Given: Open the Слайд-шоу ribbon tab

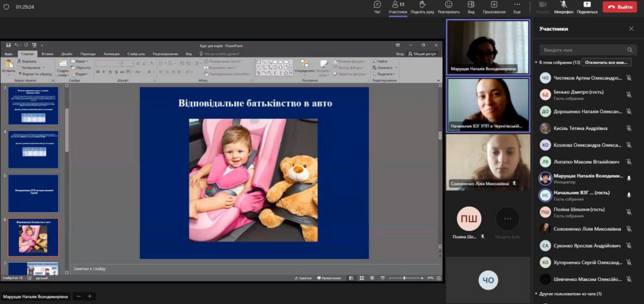Looking at the screenshot, I should (x=136, y=54).
